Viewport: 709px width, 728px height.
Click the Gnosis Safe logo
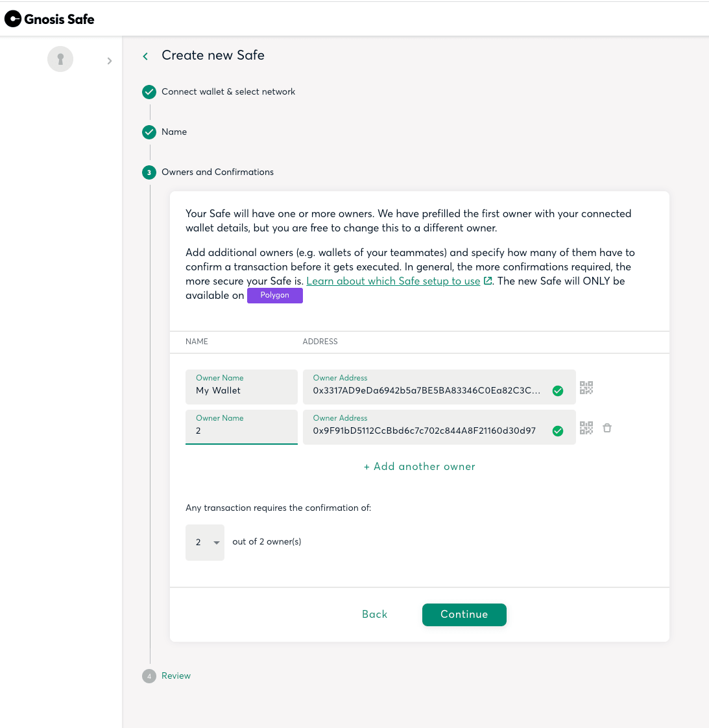[49, 19]
